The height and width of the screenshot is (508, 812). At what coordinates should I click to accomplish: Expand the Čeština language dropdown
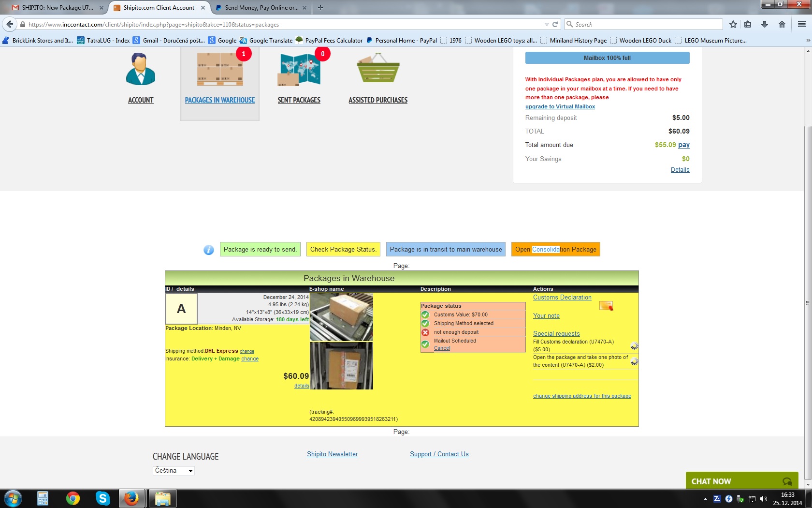[190, 471]
